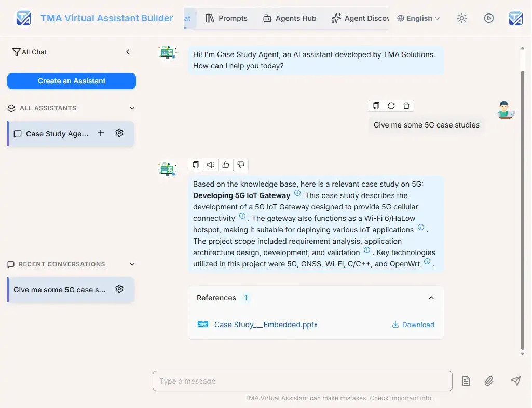The width and height of the screenshot is (532, 408).
Task: Open the play tutorial icon in the header
Action: click(x=488, y=18)
